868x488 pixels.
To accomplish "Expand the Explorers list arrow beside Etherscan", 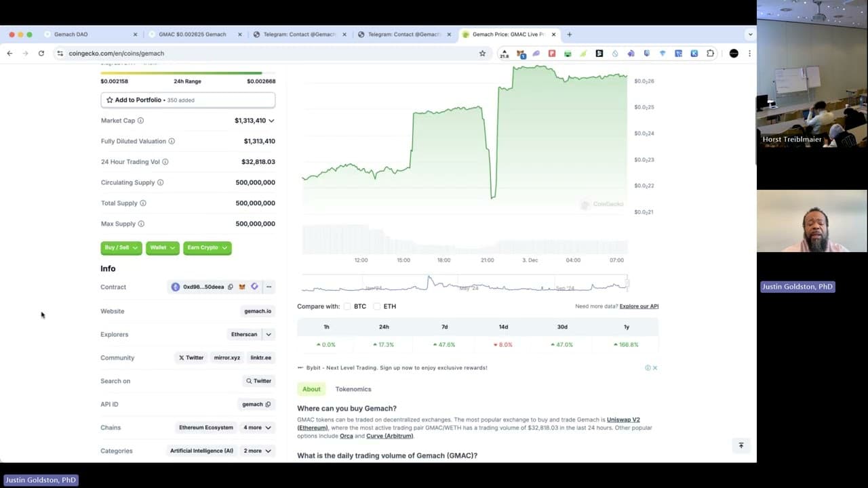I will click(269, 334).
